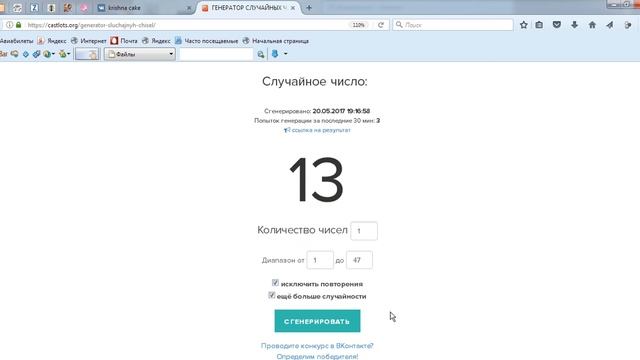Click the paper plane send icon

[610, 25]
